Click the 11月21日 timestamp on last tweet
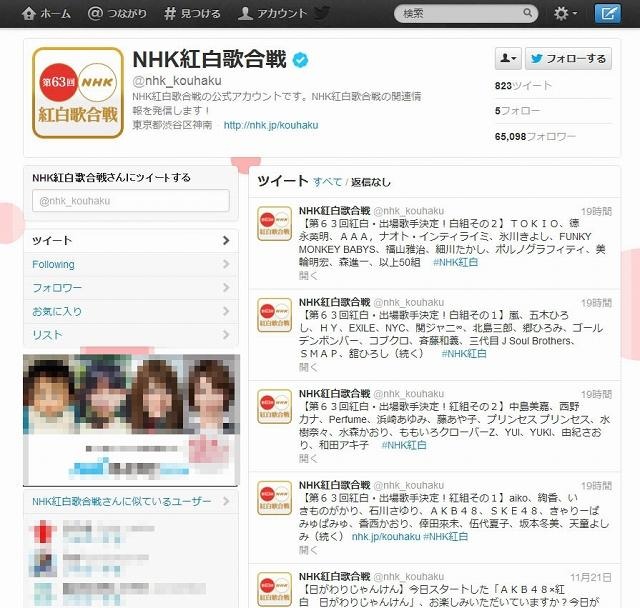Viewport: 640px width, 608px height. coord(591,577)
